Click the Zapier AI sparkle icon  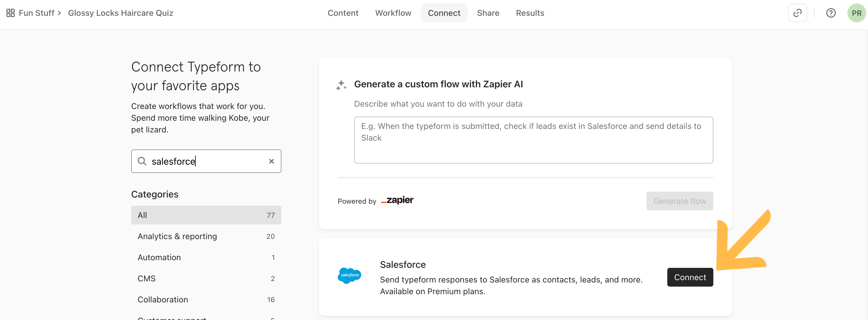coord(341,85)
